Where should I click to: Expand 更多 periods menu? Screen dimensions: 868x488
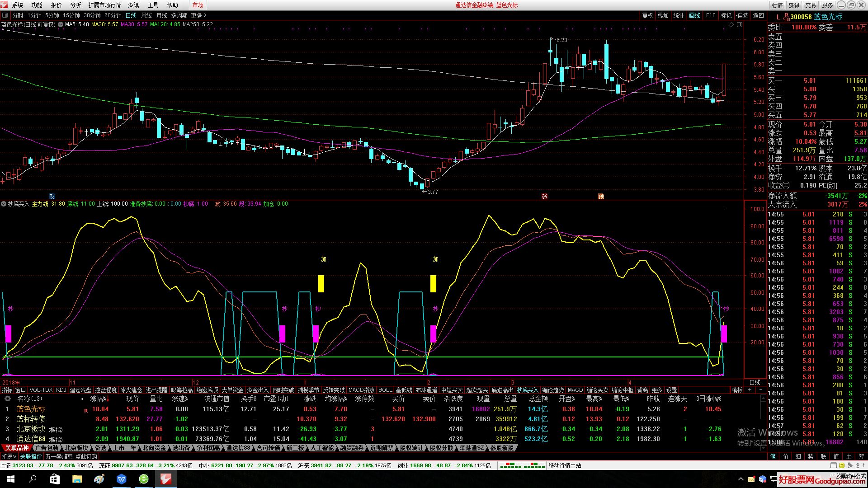click(x=198, y=15)
